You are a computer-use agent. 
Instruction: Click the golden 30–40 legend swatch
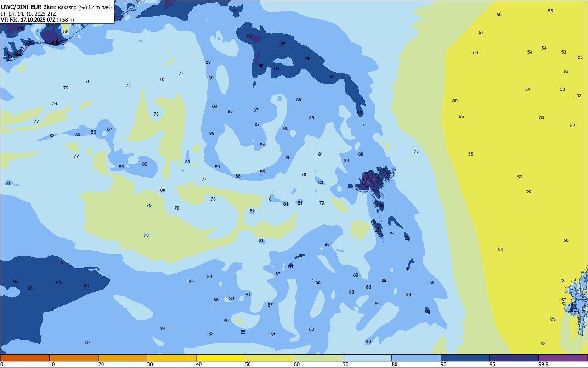(x=171, y=357)
